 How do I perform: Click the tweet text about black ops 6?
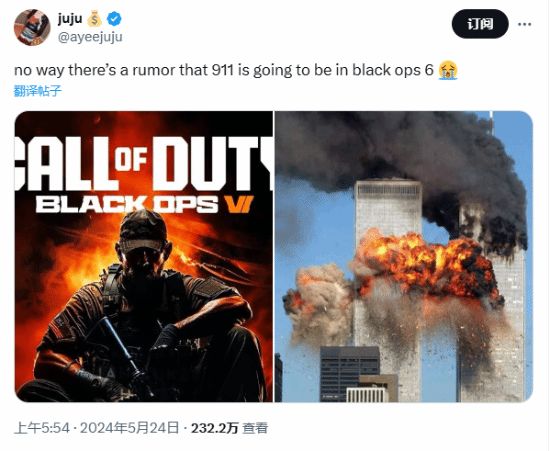point(224,70)
